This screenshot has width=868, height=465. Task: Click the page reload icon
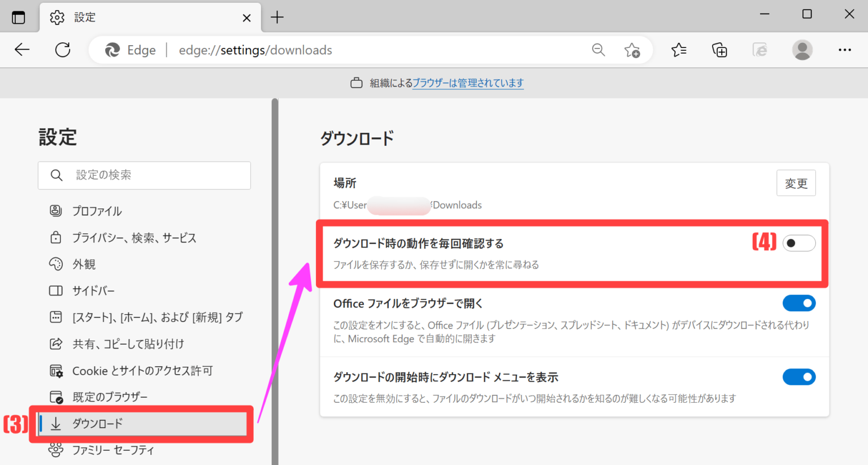tap(62, 50)
